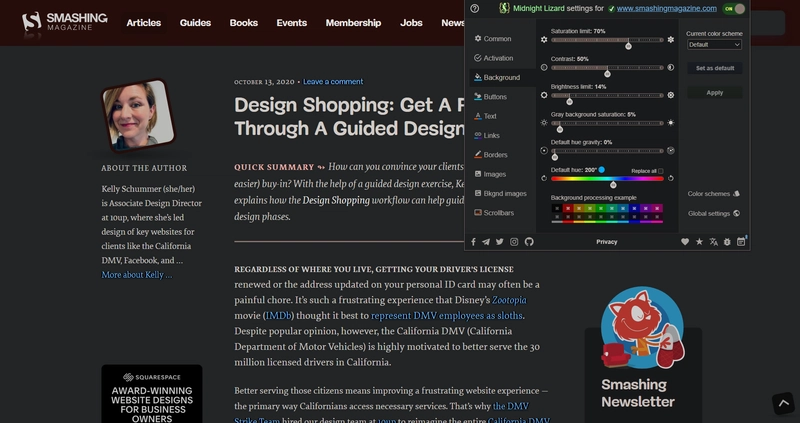Click the Saturation limit slider handle
The image size is (800, 423).
[629, 46]
